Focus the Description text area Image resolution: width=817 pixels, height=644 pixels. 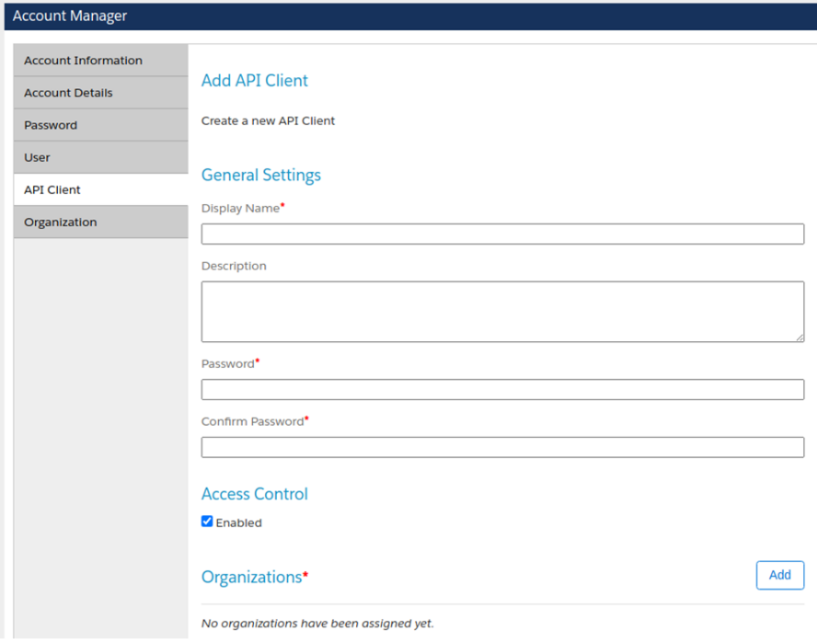[x=502, y=312]
